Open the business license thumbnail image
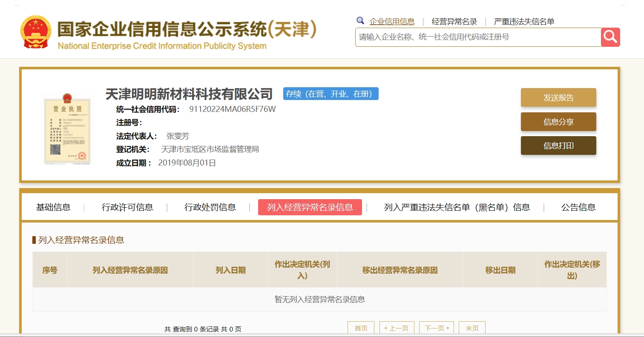 coord(67,128)
